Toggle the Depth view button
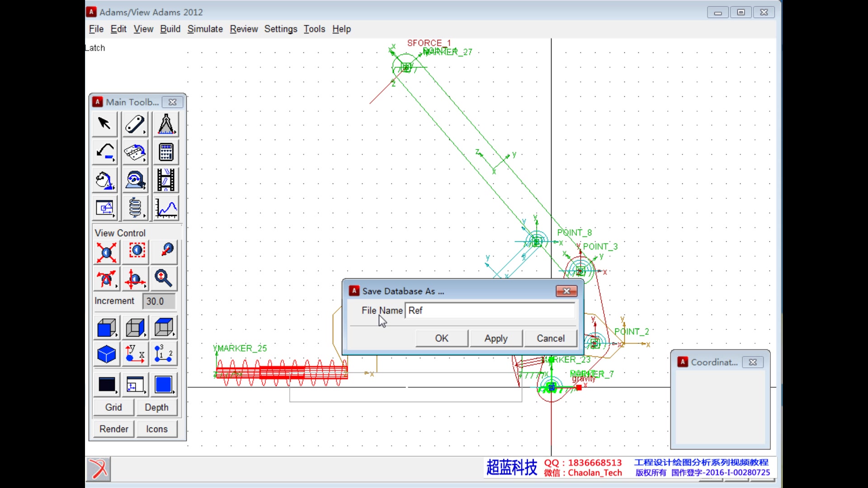 tap(157, 408)
